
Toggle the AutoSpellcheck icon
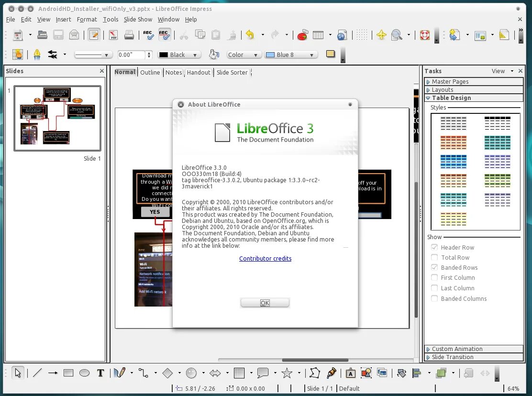pyautogui.click(x=164, y=35)
